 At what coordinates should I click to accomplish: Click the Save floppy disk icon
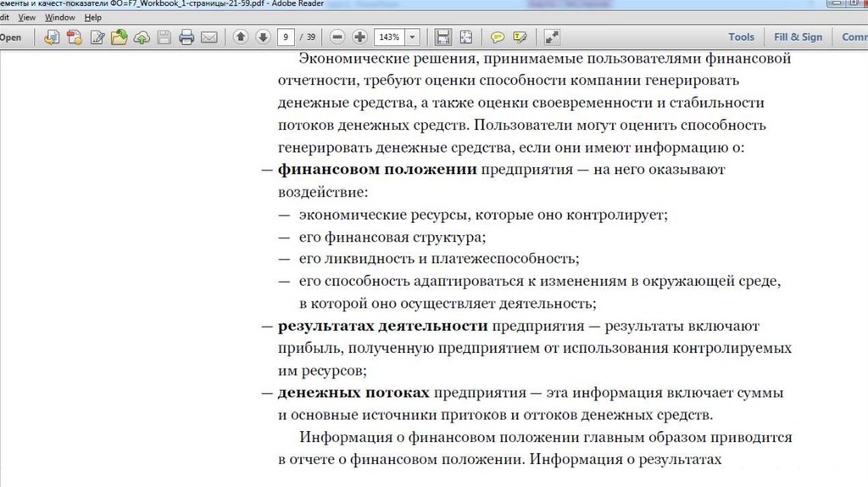pos(164,37)
